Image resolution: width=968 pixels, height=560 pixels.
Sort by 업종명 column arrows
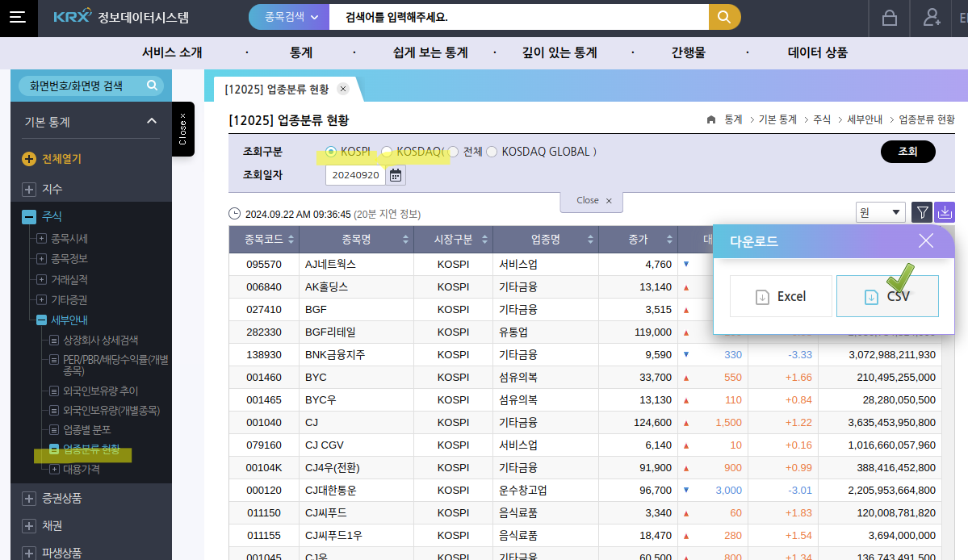point(590,240)
